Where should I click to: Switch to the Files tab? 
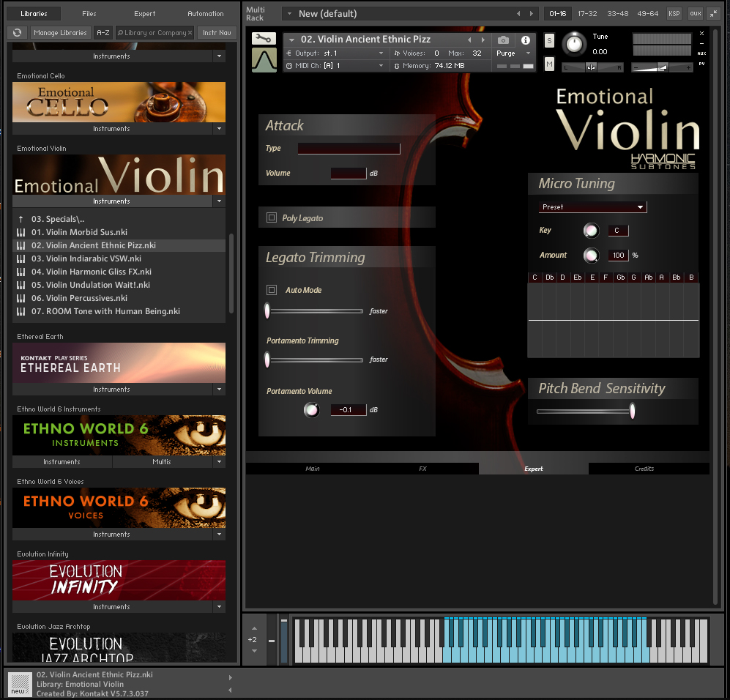(x=89, y=13)
